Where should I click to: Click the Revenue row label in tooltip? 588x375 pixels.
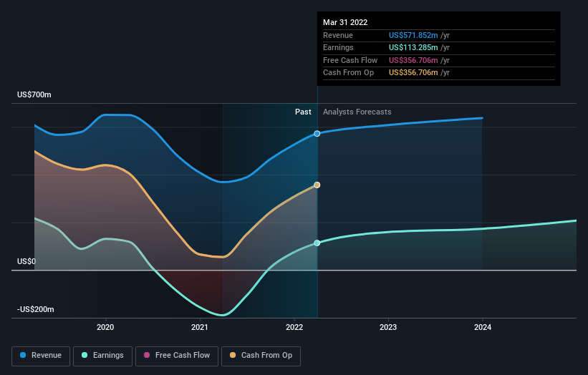pos(338,35)
